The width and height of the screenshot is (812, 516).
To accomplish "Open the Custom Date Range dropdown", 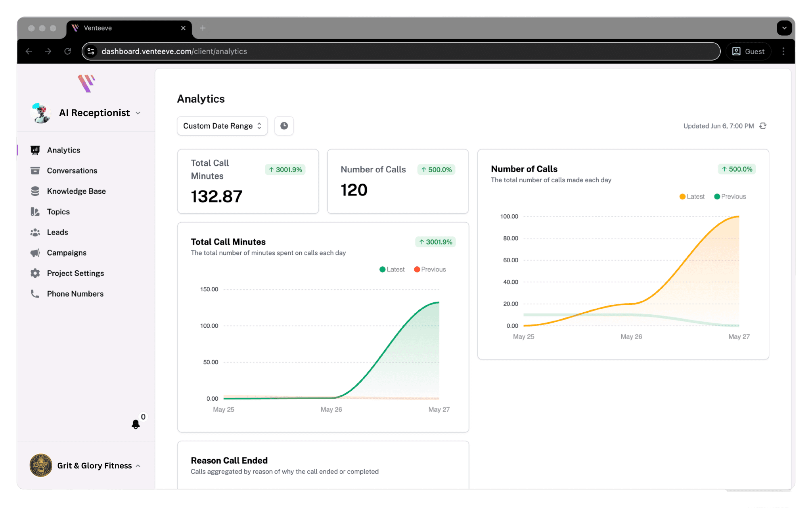I will (222, 126).
